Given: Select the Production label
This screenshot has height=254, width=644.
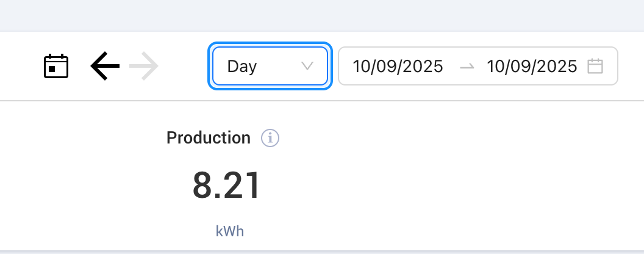Looking at the screenshot, I should (209, 138).
